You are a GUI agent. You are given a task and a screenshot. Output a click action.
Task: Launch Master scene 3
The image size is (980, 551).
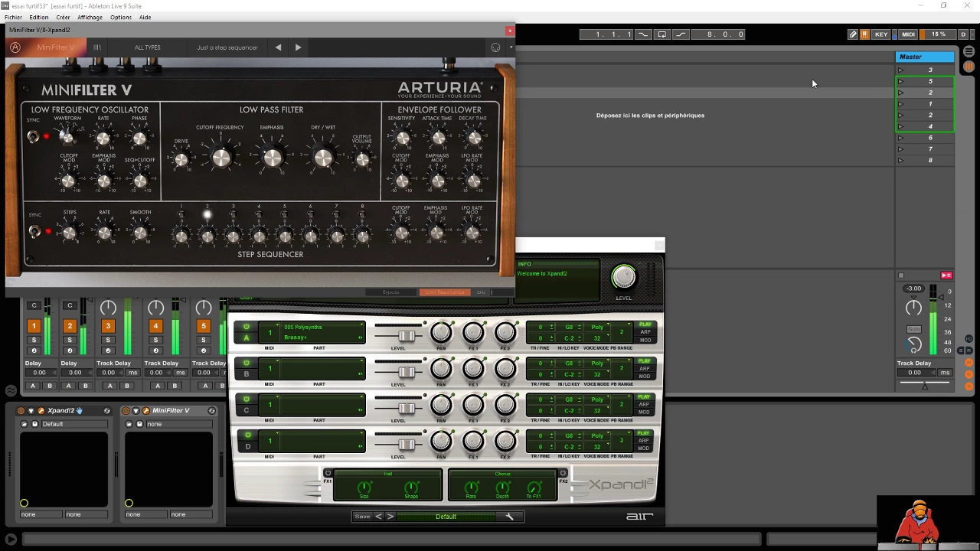pyautogui.click(x=900, y=70)
